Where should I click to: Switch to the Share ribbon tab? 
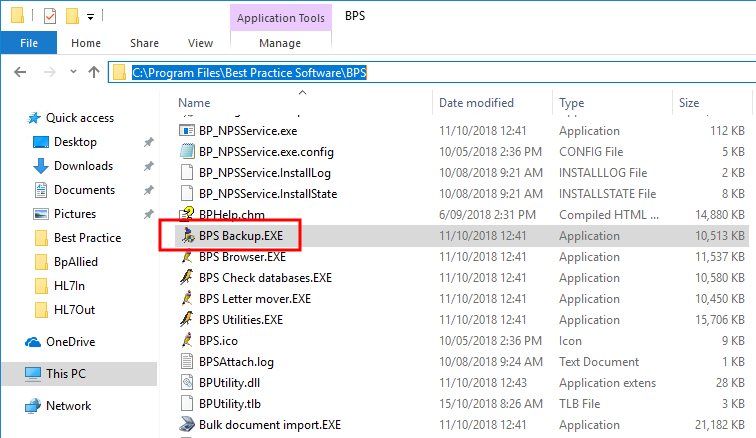[x=144, y=43]
